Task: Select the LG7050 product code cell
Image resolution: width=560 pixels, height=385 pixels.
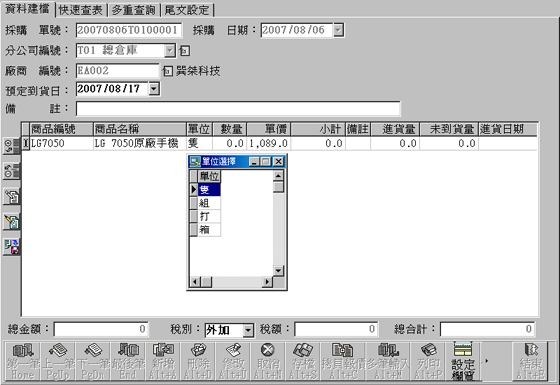Action: pos(61,144)
